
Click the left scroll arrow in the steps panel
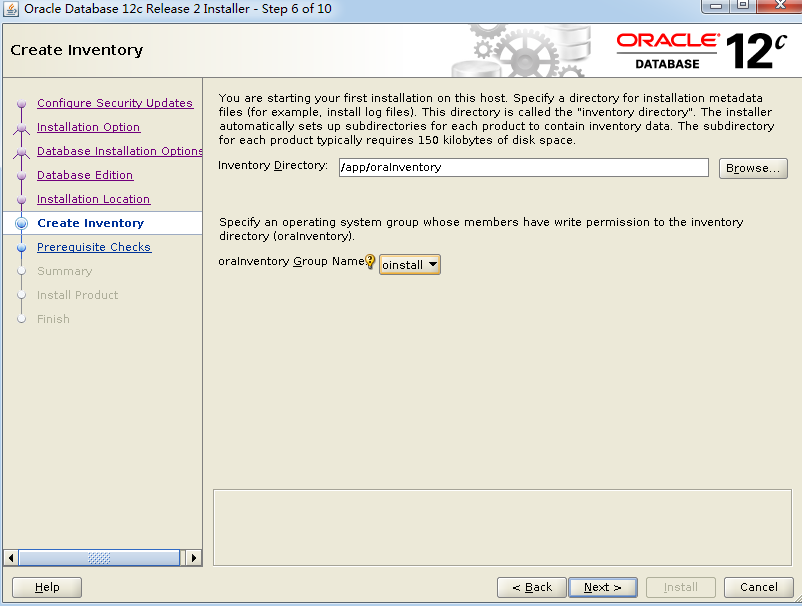(x=11, y=557)
